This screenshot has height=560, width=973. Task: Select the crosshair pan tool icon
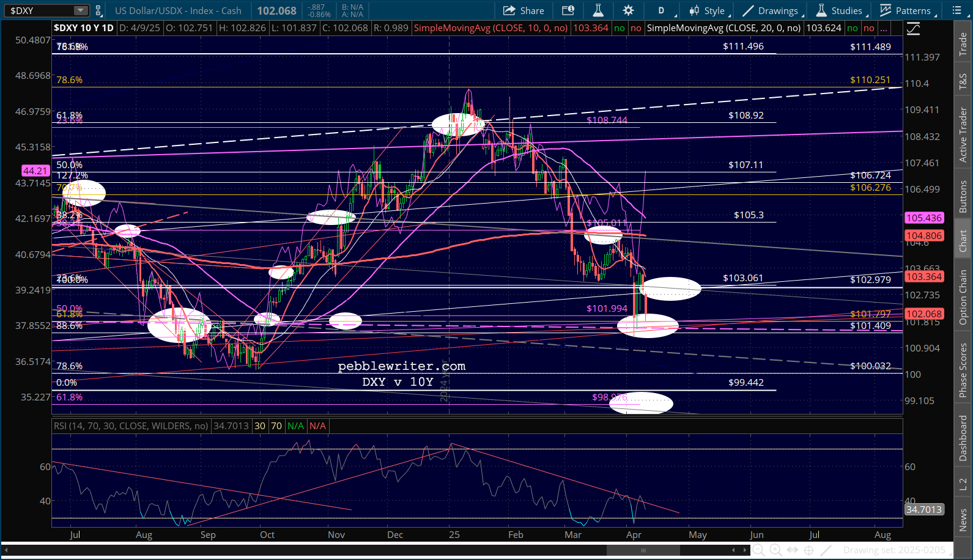pyautogui.click(x=808, y=550)
